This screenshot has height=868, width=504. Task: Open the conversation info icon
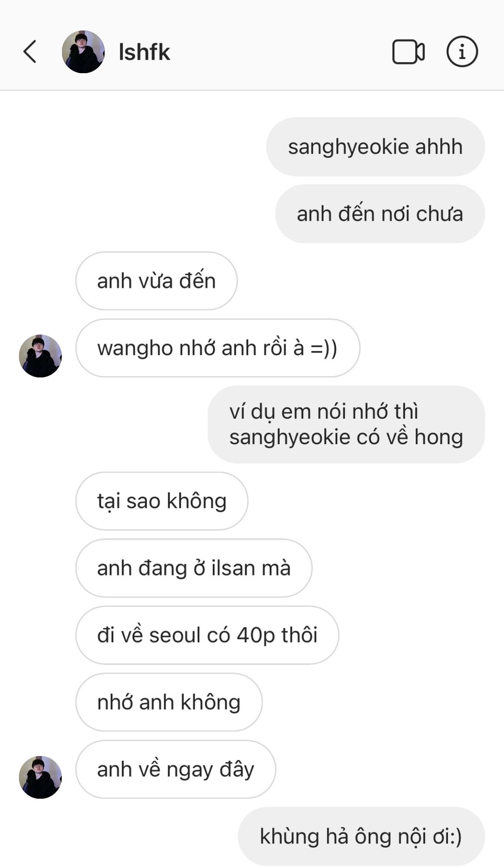tap(462, 52)
